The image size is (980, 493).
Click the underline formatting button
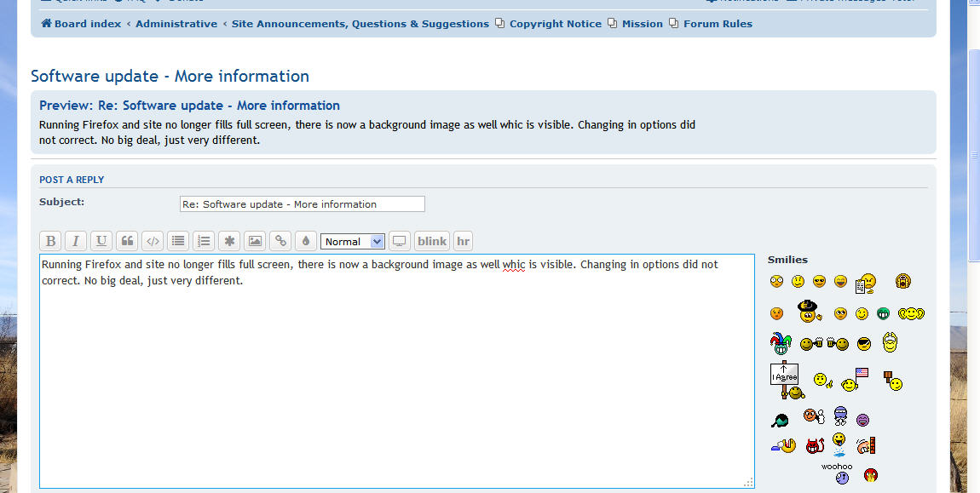101,241
